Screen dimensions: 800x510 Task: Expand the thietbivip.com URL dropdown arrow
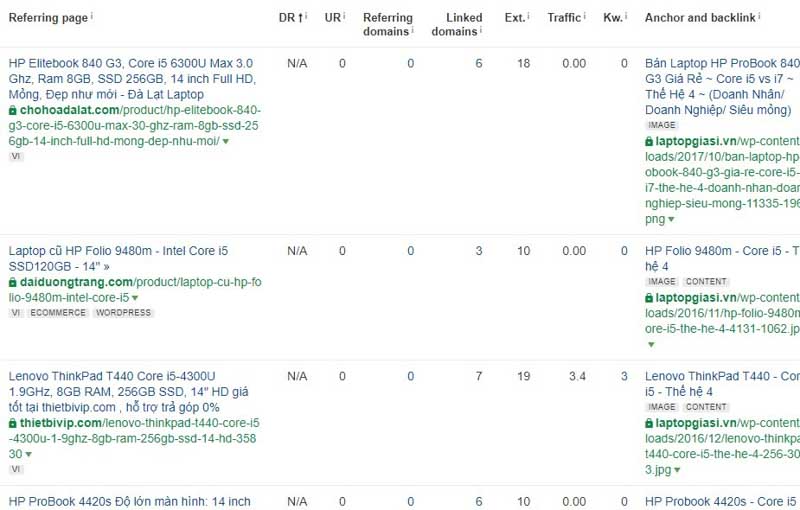pos(28,454)
